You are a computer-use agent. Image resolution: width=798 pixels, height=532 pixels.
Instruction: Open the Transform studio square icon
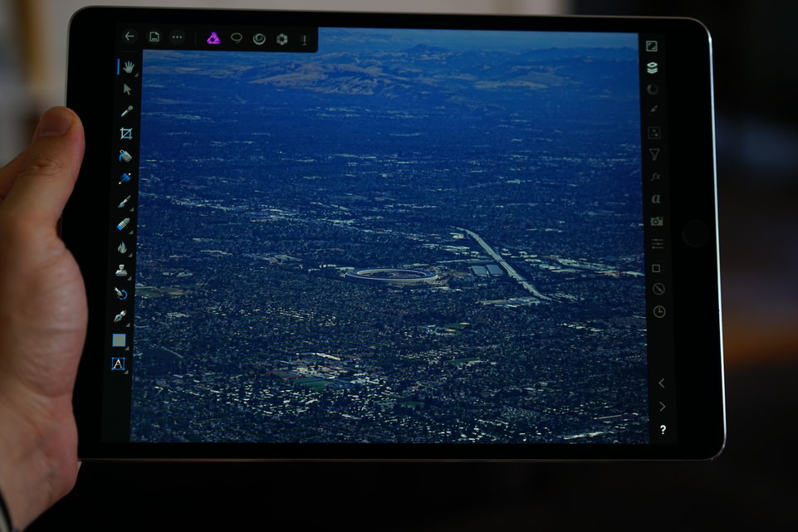pos(657,268)
